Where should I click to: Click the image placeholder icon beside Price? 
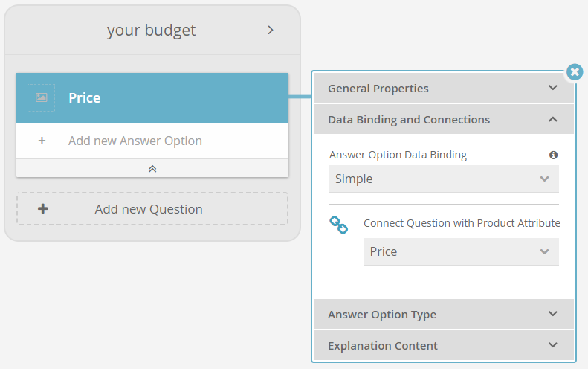(41, 97)
